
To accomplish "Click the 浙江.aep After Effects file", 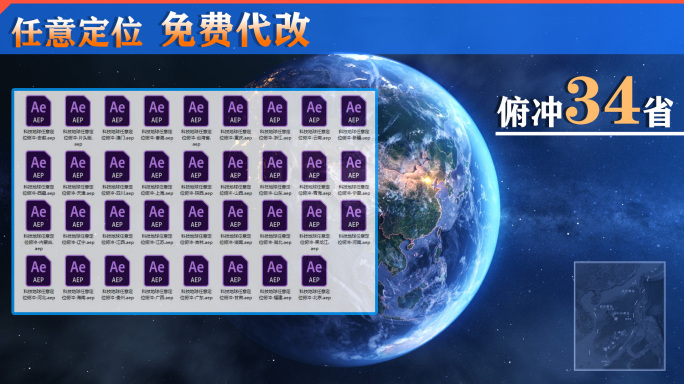I will (275, 112).
